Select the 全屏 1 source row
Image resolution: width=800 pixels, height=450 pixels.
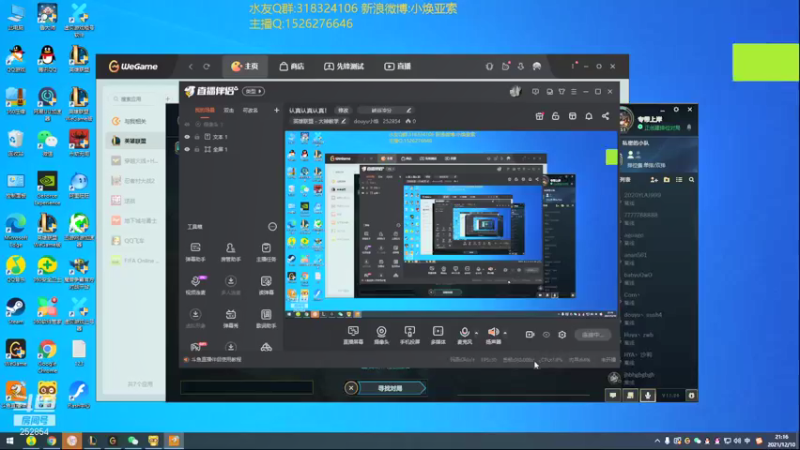[232, 149]
